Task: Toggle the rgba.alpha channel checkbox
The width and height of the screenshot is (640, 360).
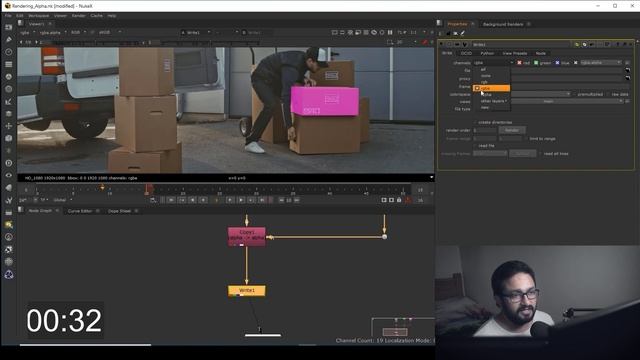Action: point(576,63)
